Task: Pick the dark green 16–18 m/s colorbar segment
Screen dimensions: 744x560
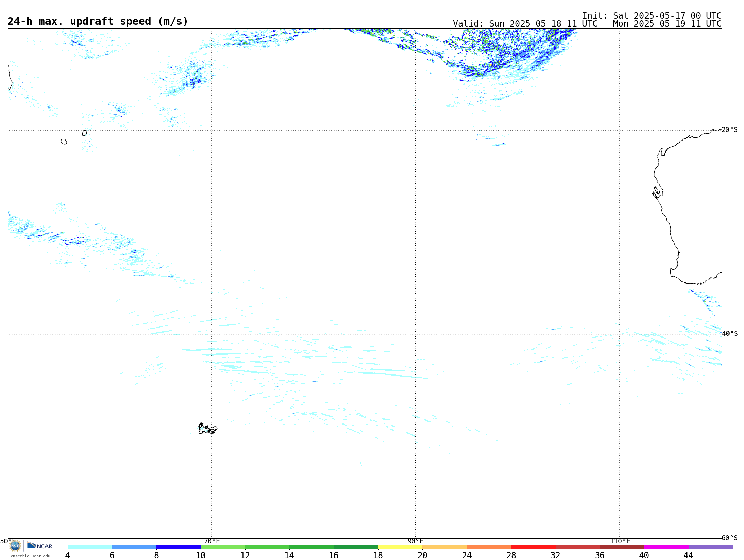Action: [356, 547]
